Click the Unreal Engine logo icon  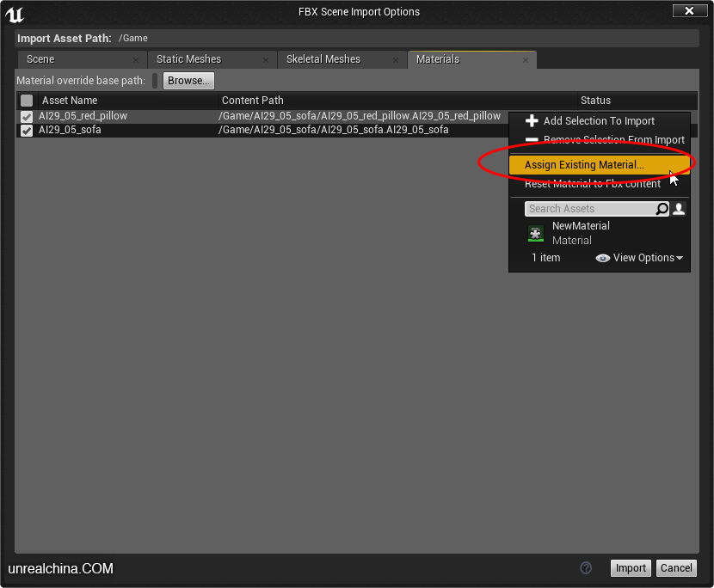[x=14, y=13]
